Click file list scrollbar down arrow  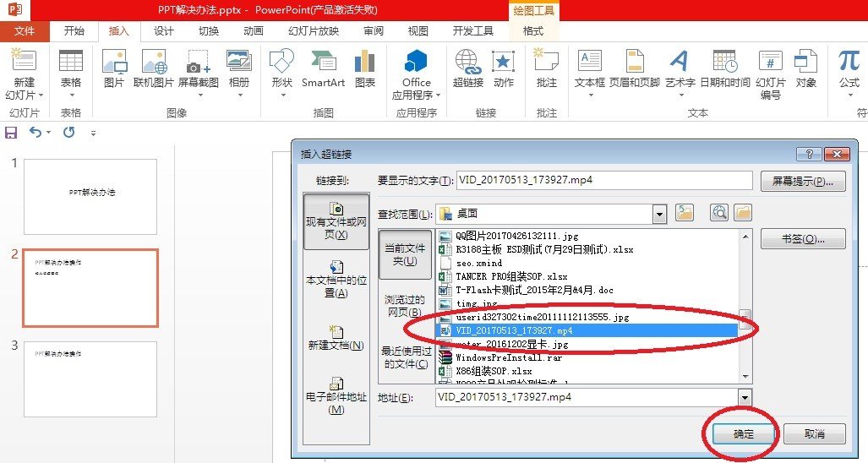coord(745,377)
